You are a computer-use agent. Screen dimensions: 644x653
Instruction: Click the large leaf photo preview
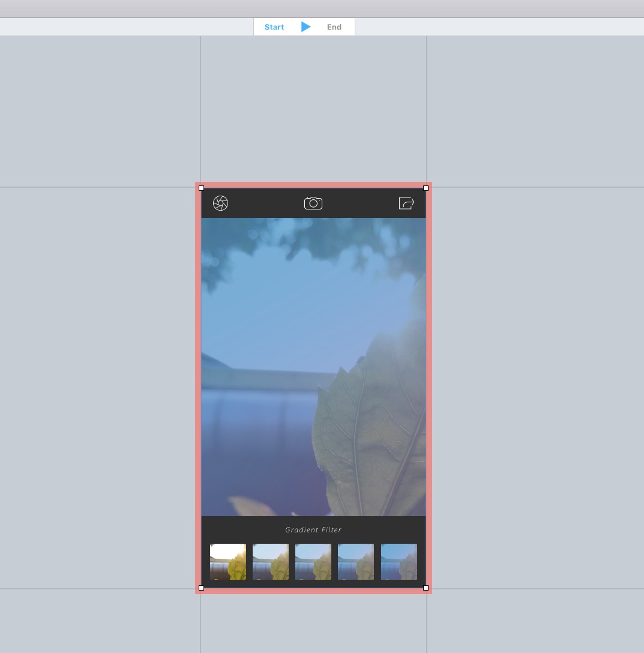313,366
